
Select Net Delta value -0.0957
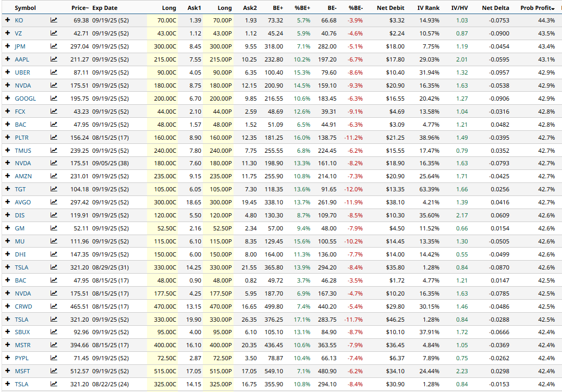click(x=499, y=72)
